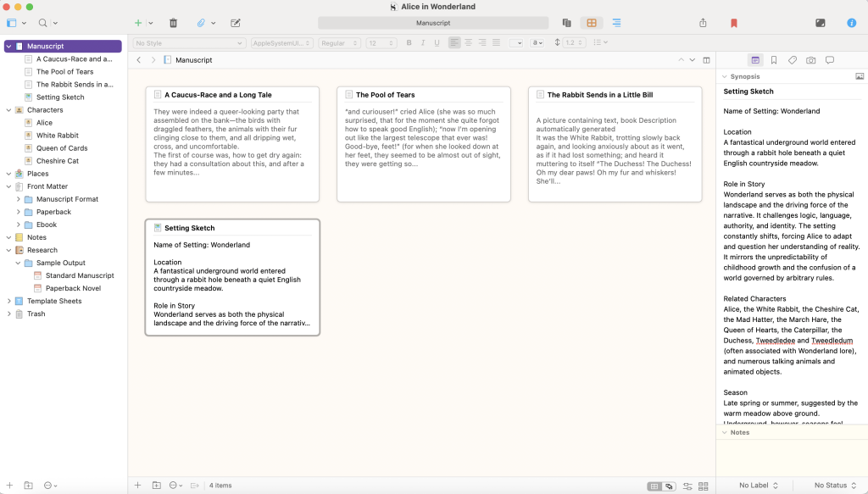
Task: Open the No Label dropdown
Action: click(759, 486)
